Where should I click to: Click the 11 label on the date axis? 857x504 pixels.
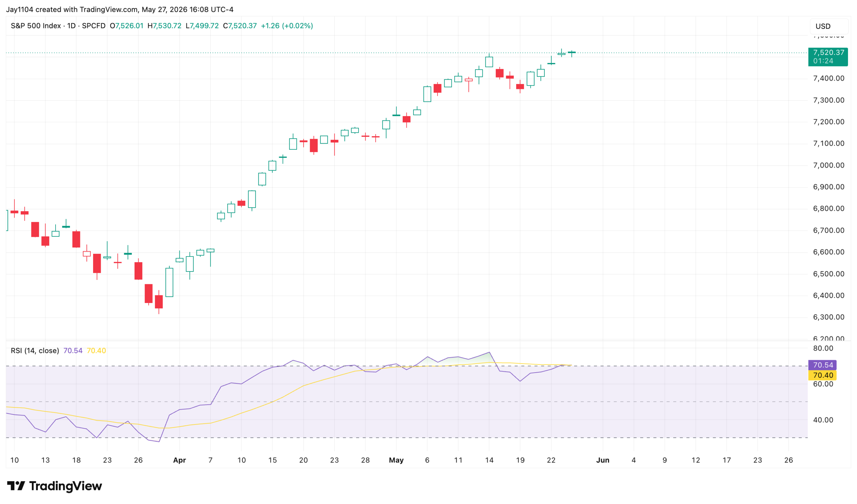pos(458,461)
